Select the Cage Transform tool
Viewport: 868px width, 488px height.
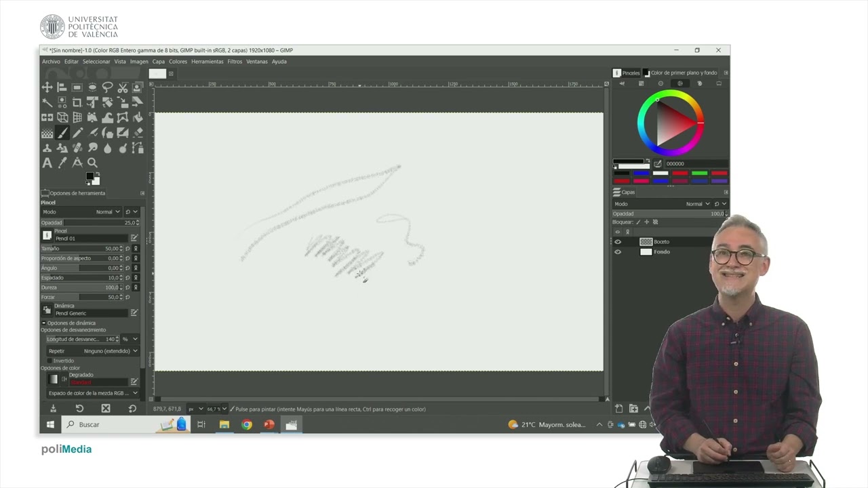[123, 117]
